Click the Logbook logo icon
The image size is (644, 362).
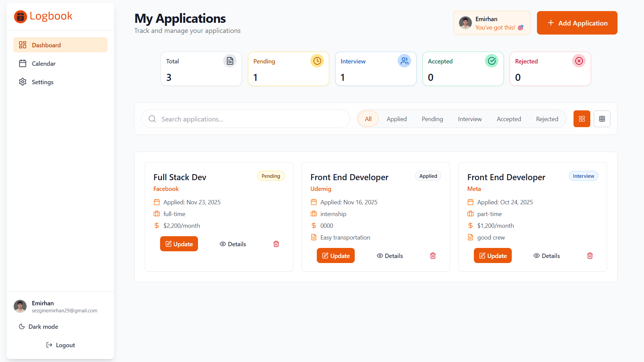20,16
